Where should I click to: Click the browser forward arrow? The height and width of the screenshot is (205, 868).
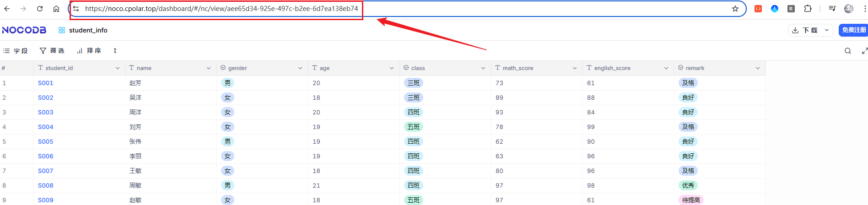pos(23,9)
